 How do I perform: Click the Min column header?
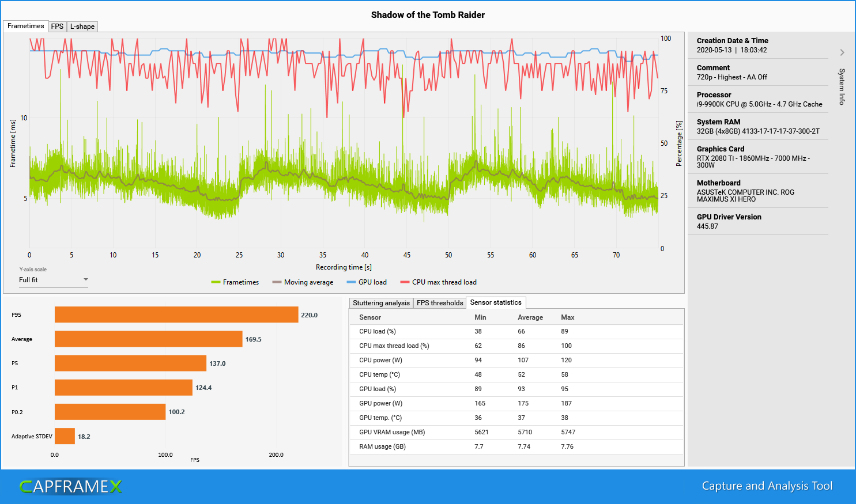(480, 317)
